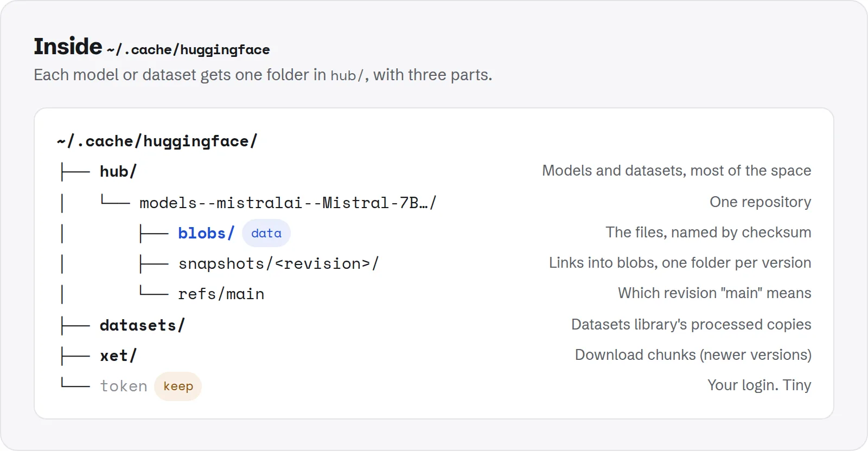
Task: Click the xet/ folder entry
Action: point(118,356)
